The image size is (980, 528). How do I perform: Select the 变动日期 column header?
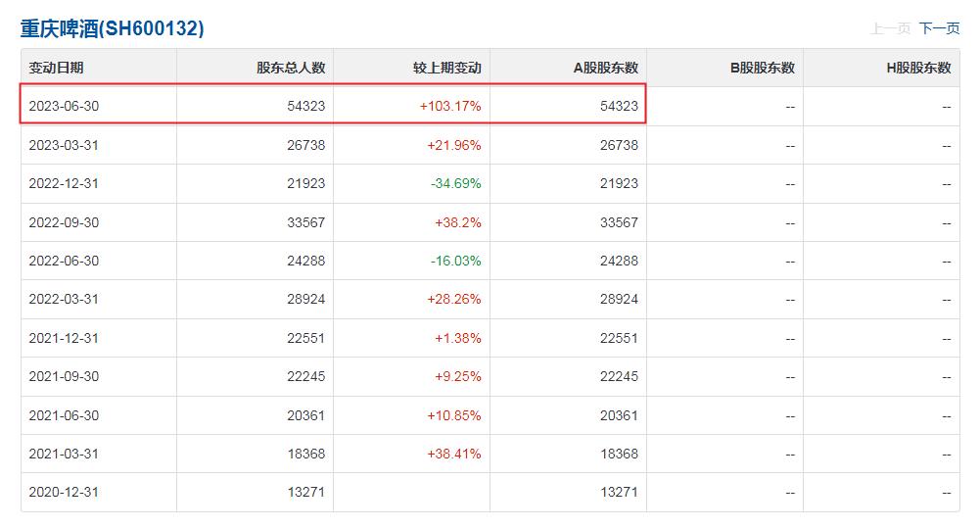tap(56, 68)
